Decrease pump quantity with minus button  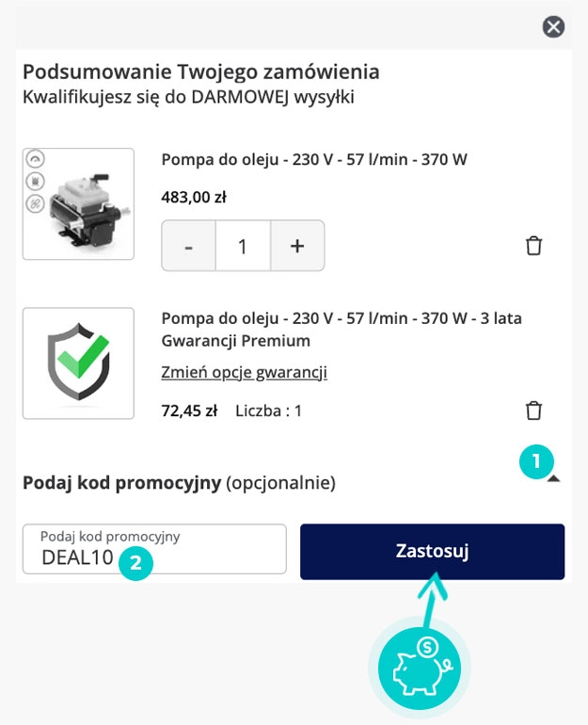pyautogui.click(x=189, y=247)
